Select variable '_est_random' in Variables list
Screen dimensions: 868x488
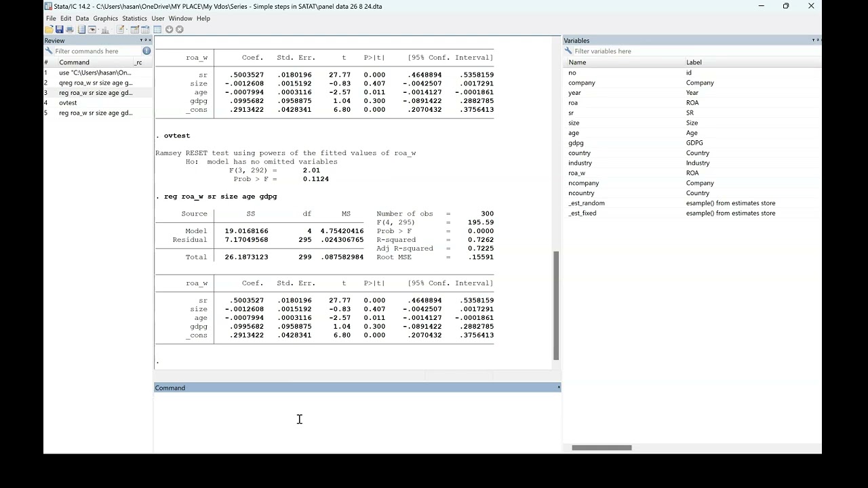pos(692,203)
